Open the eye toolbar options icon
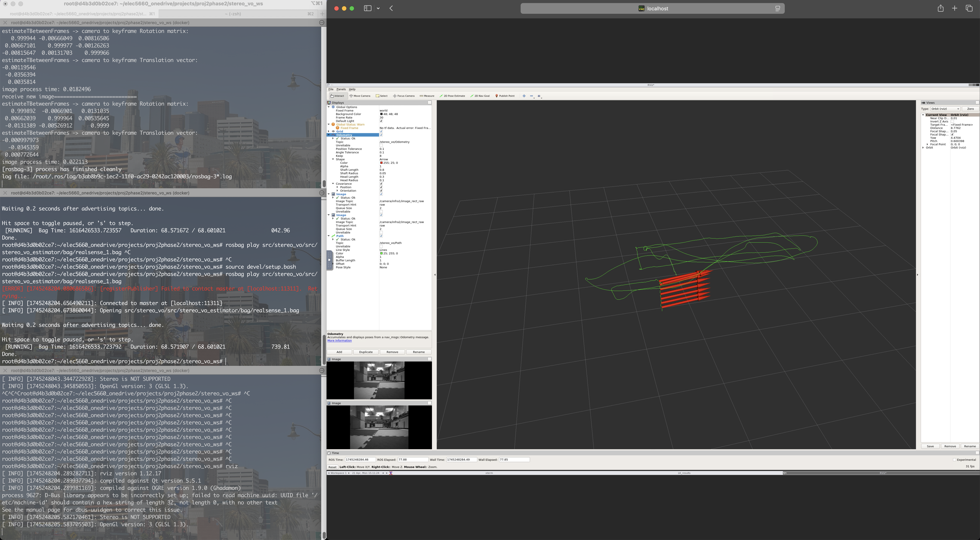 pyautogui.click(x=539, y=96)
